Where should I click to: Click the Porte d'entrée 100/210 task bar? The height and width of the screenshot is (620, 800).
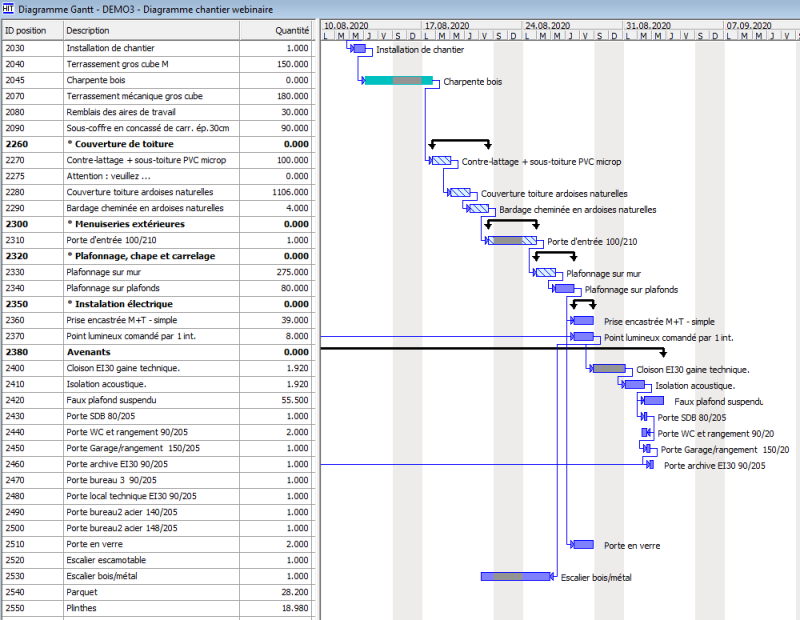point(512,241)
